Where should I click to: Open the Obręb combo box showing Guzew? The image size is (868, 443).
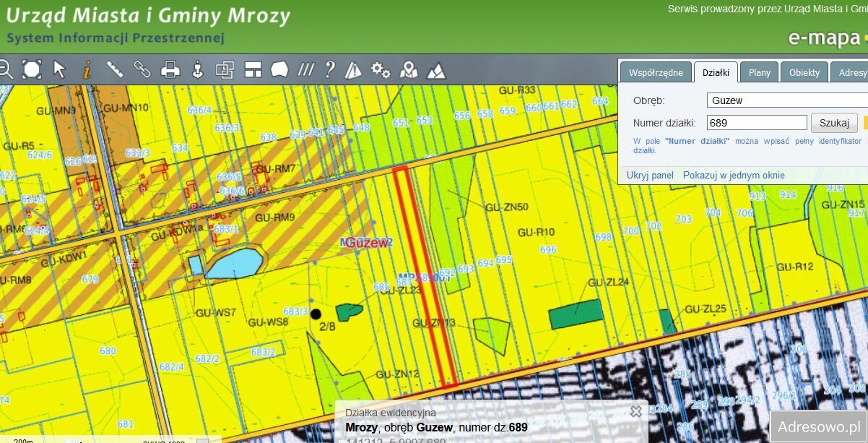click(787, 100)
